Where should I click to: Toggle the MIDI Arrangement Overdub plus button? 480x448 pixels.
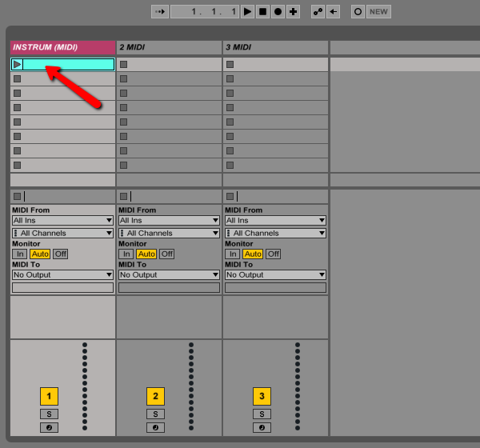pos(293,12)
